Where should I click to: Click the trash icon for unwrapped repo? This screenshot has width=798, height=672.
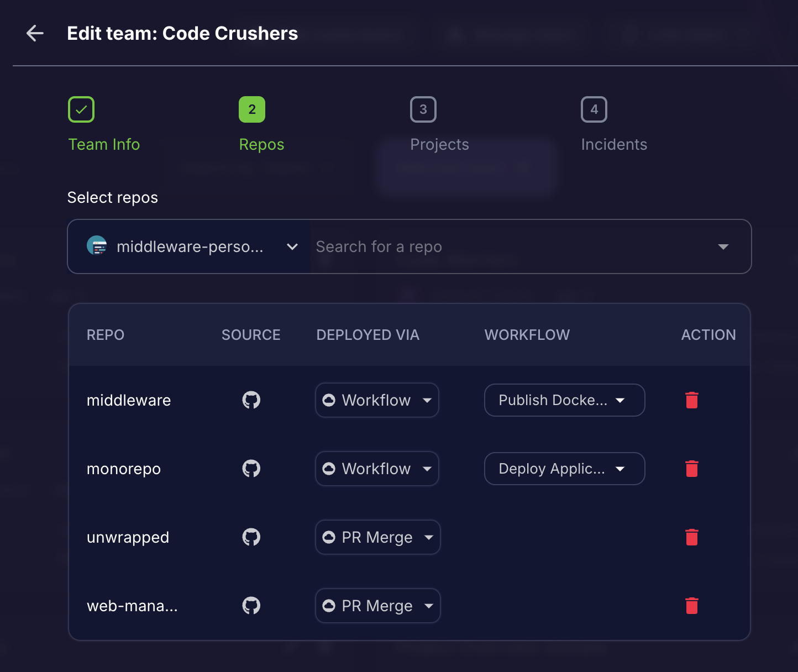[x=691, y=537]
